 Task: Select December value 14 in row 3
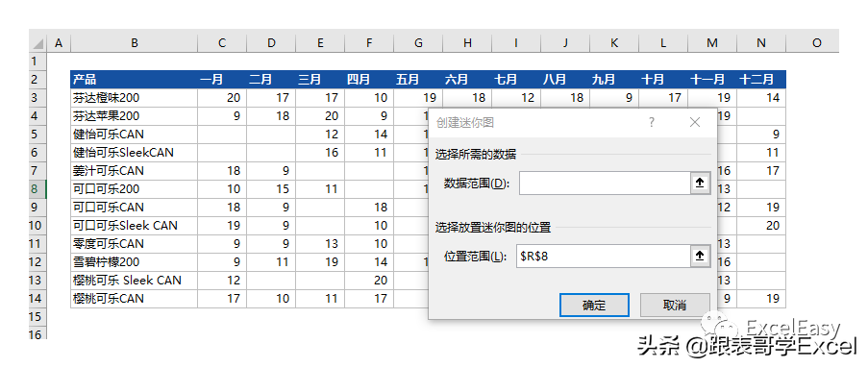point(761,97)
